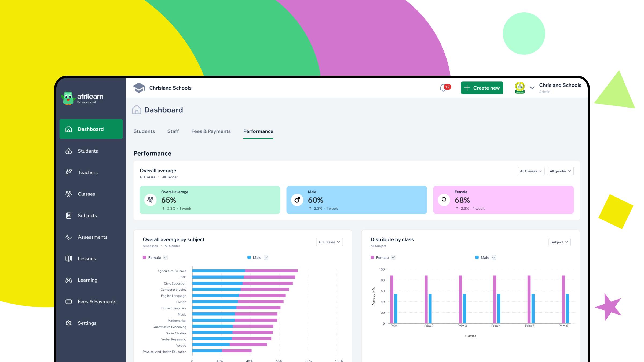Click the Physical And Health Education label

click(164, 352)
